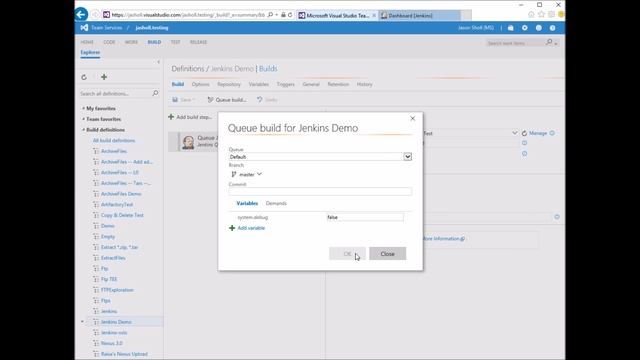Click the search magnifier beside 'Search all definitions'
Viewport: 640px width, 360px height.
[x=155, y=93]
